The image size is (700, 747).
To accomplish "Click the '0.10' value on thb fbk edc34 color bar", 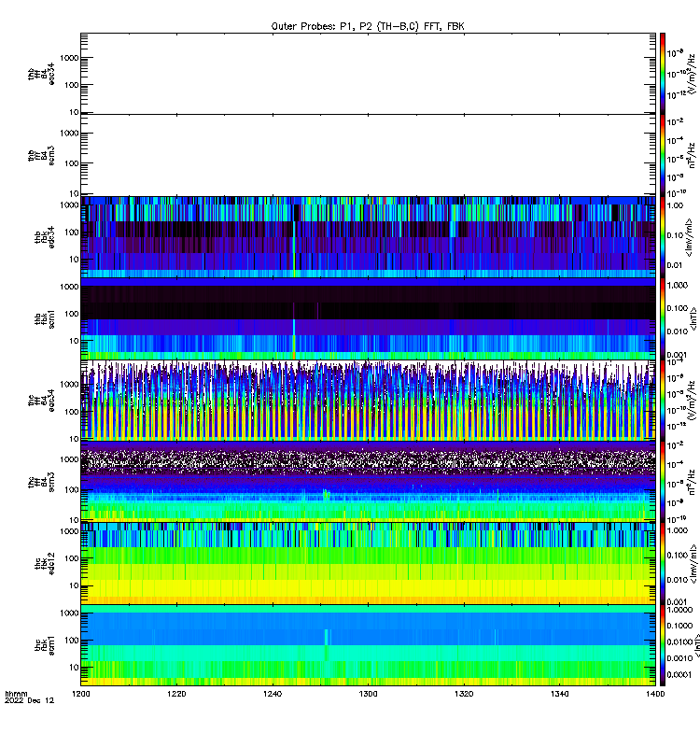I will (675, 235).
